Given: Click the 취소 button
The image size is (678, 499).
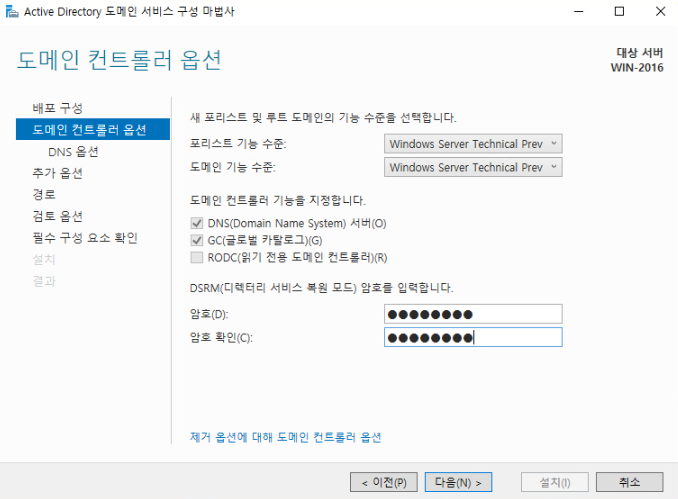Looking at the screenshot, I should coord(630,482).
